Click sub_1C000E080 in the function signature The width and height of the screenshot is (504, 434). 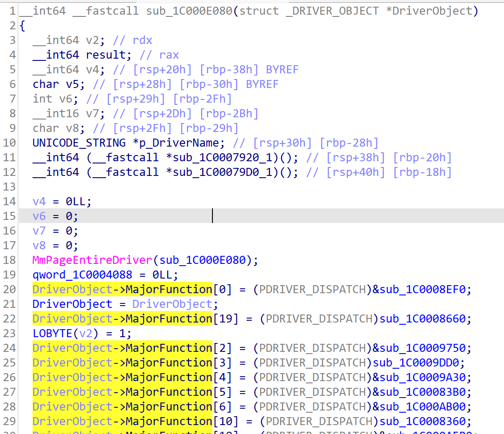[x=189, y=11]
